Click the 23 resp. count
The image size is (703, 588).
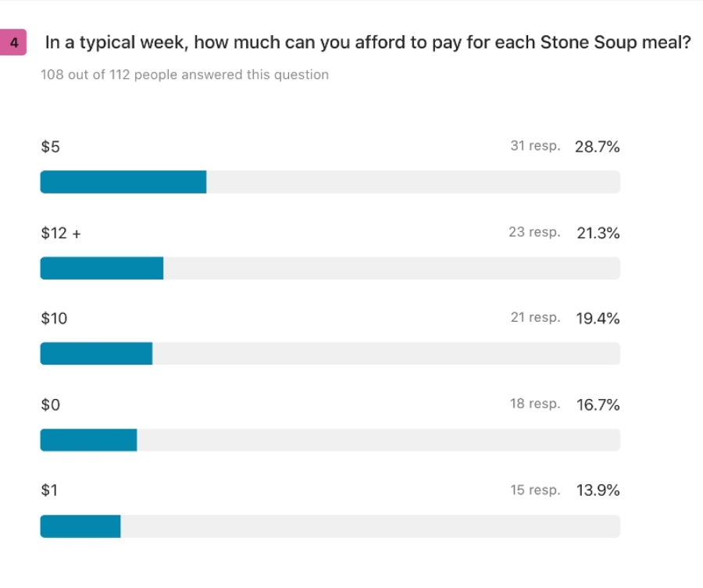[534, 232]
